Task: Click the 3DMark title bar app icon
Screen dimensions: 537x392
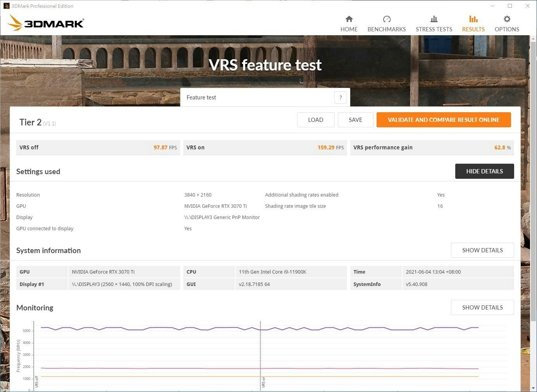Action: 6,6
